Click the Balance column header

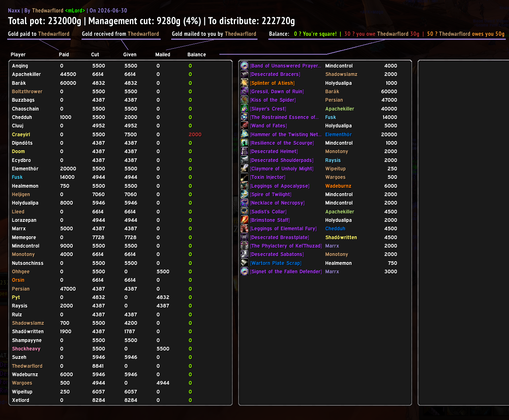click(196, 55)
